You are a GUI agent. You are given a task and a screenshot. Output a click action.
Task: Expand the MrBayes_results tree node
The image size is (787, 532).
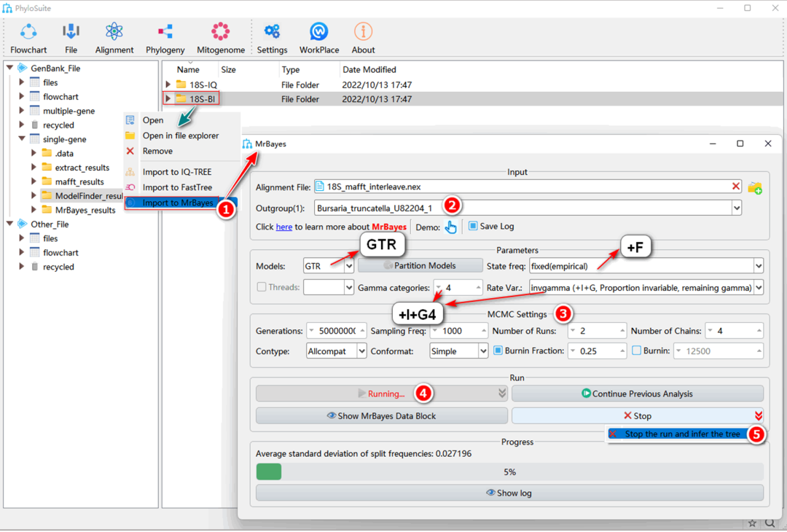tap(34, 209)
